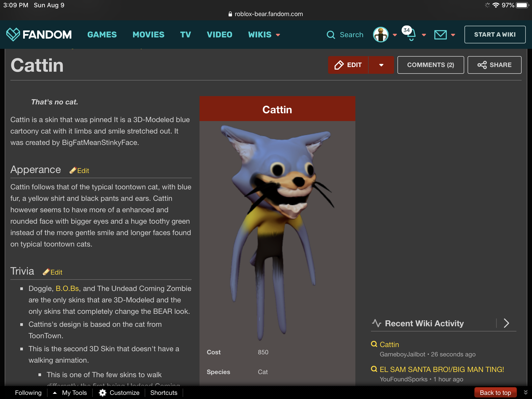This screenshot has height=399, width=532.
Task: Click GameboyJailbot username
Action: [402, 354]
